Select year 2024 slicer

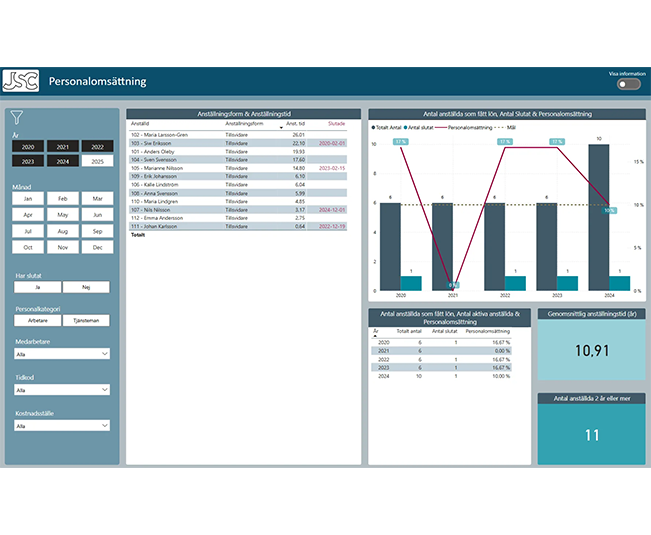click(x=63, y=161)
